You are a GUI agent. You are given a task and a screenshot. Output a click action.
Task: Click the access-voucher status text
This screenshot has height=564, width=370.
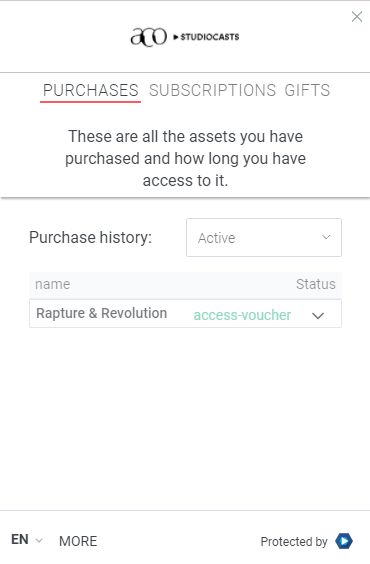click(x=242, y=315)
